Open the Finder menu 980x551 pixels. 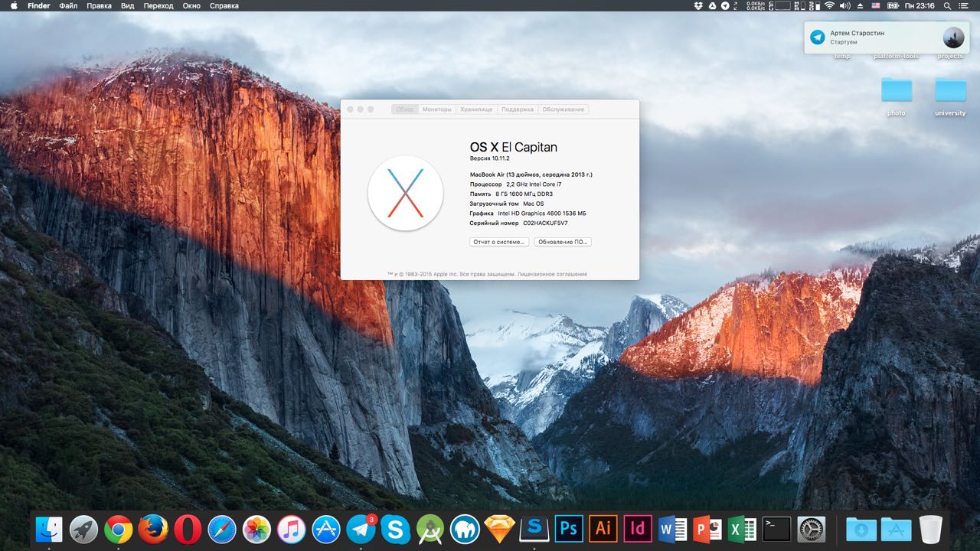click(38, 5)
